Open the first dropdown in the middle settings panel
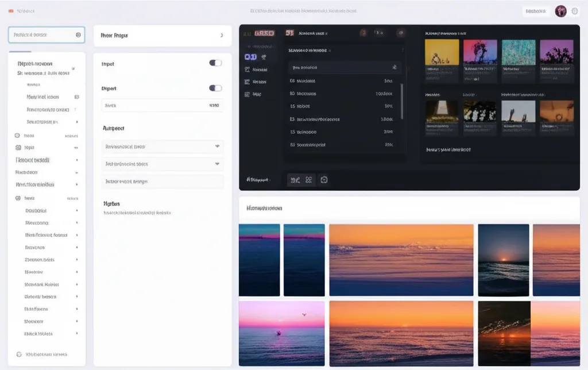 click(163, 147)
